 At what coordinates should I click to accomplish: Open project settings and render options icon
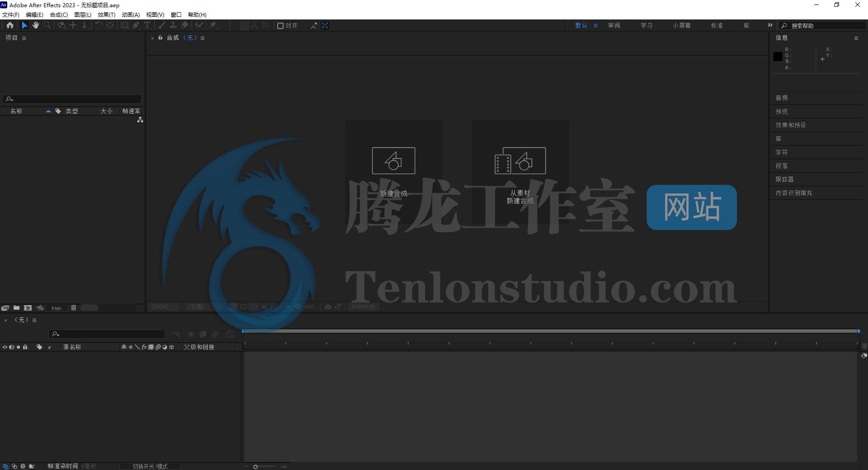tap(40, 308)
